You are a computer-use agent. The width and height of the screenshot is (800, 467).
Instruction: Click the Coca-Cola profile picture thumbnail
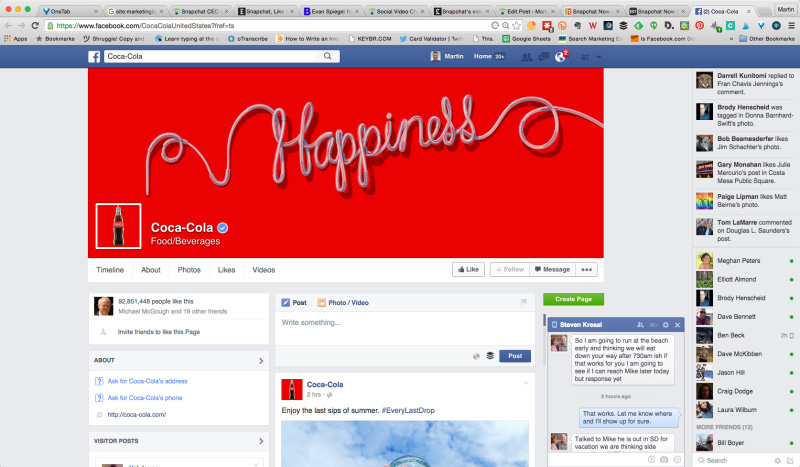tap(118, 226)
